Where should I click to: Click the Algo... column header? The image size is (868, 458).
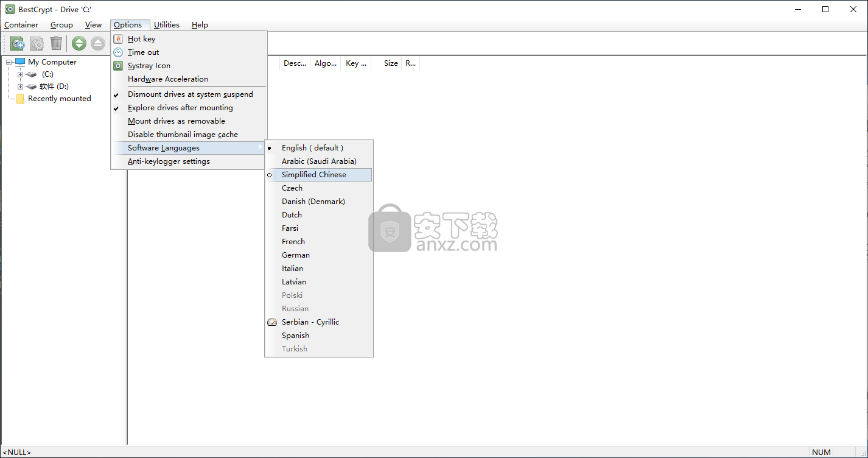326,63
